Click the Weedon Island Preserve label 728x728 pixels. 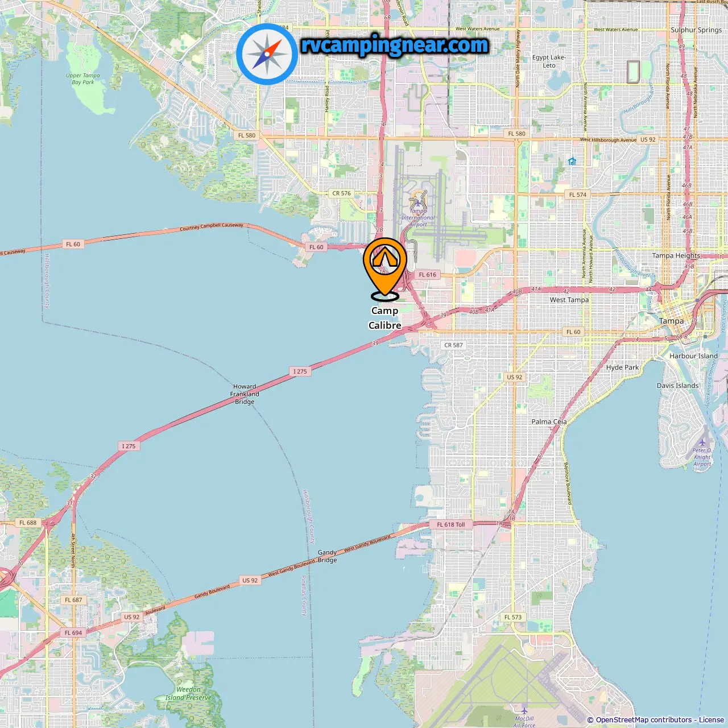(188, 693)
